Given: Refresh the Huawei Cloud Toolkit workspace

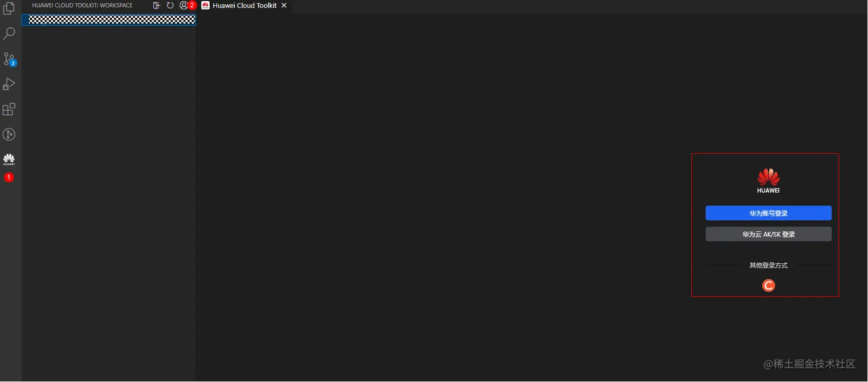Looking at the screenshot, I should [170, 5].
